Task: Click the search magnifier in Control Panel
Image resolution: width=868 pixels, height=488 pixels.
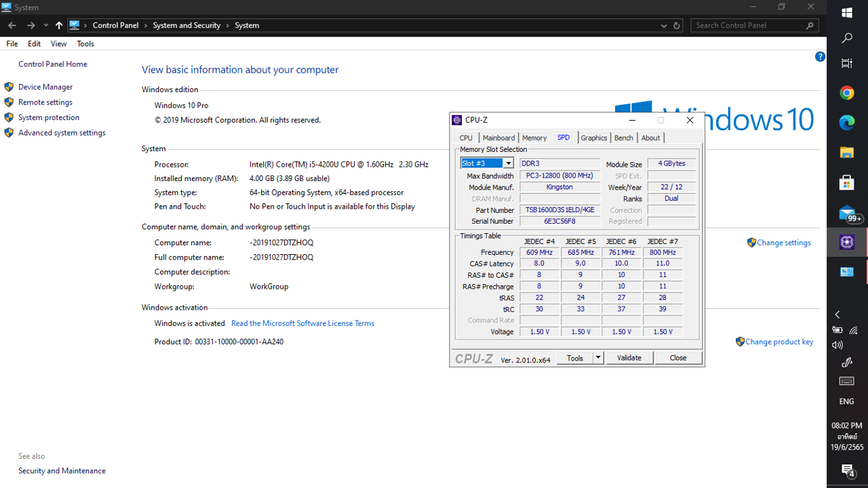Action: coord(810,25)
